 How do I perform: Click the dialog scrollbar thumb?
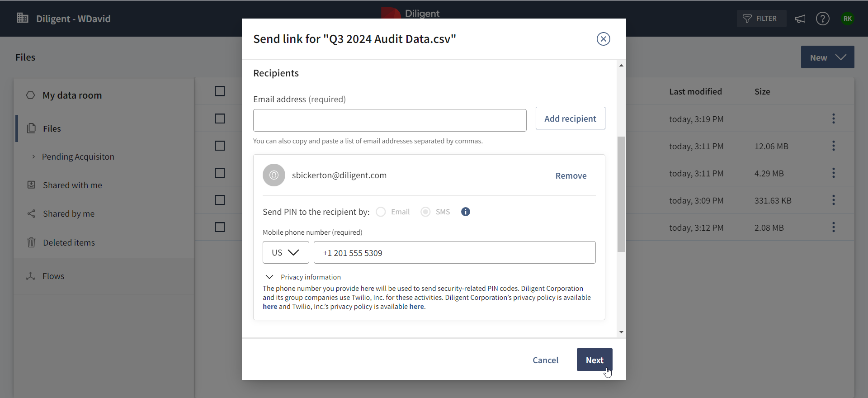tap(621, 194)
